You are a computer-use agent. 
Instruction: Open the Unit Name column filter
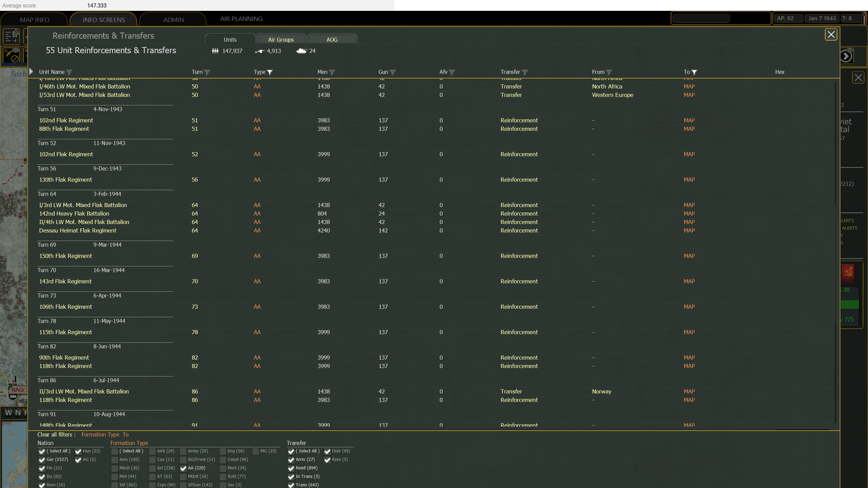click(x=69, y=72)
